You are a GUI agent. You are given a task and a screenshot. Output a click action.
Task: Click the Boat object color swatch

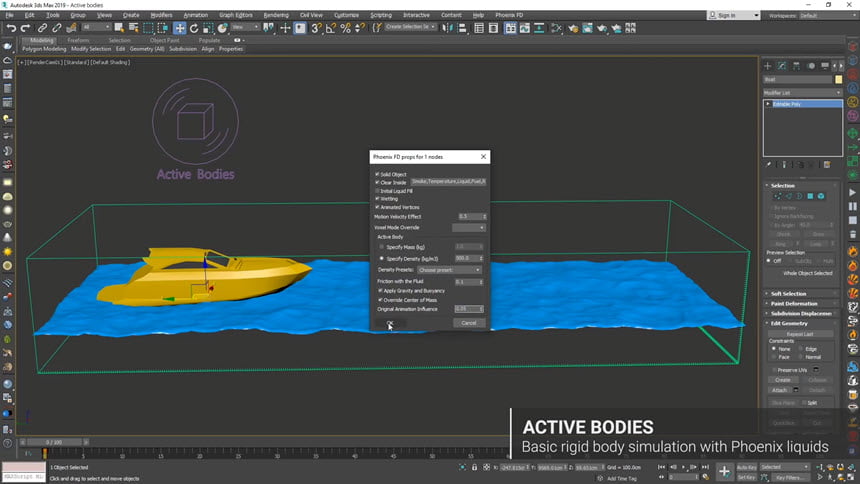[x=838, y=80]
